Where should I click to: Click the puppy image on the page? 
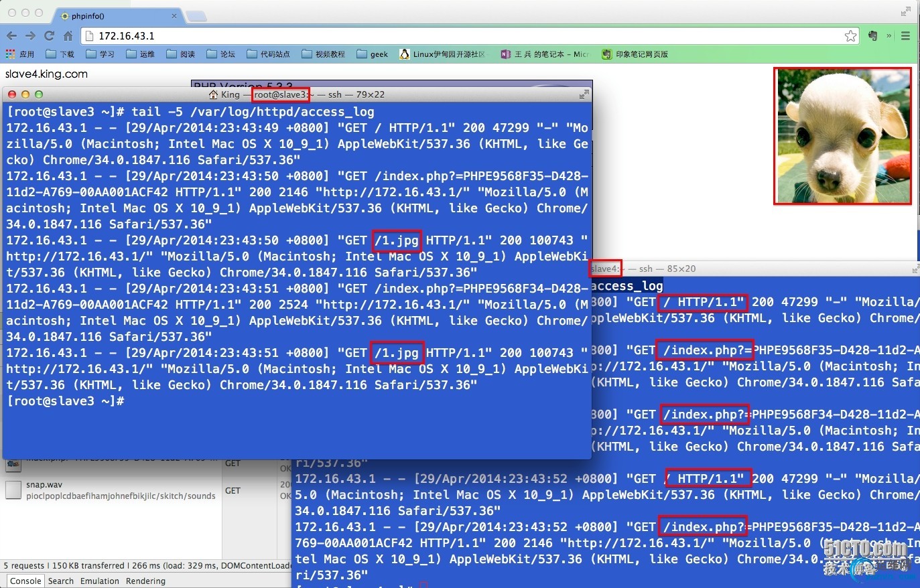843,136
